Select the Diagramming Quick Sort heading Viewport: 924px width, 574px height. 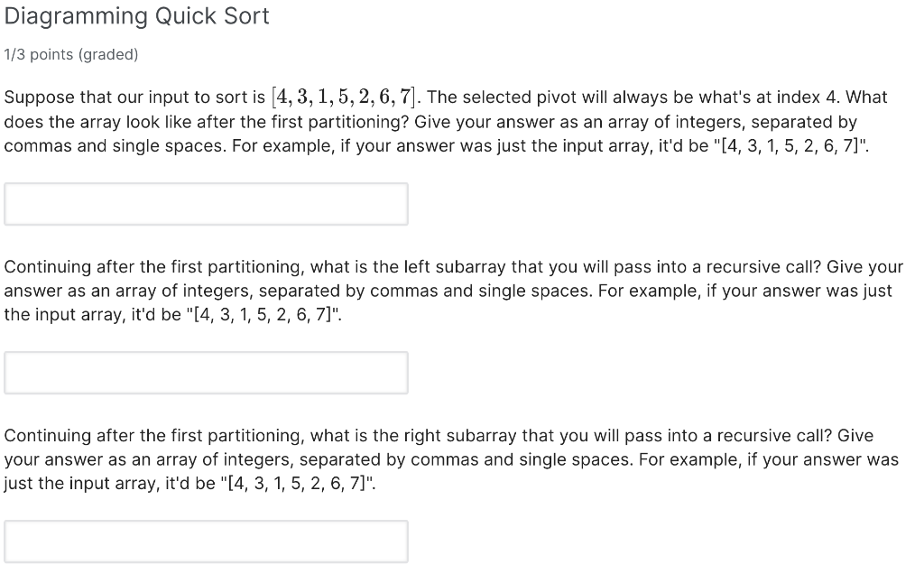(137, 16)
